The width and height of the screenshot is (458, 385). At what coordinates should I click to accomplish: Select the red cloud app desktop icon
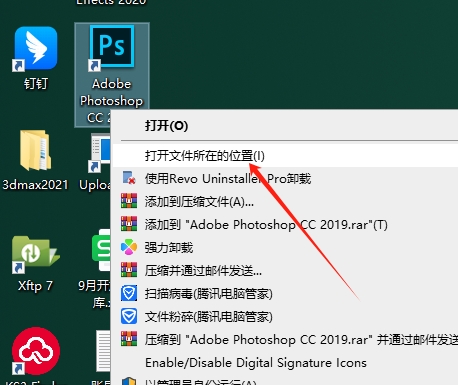click(36, 351)
